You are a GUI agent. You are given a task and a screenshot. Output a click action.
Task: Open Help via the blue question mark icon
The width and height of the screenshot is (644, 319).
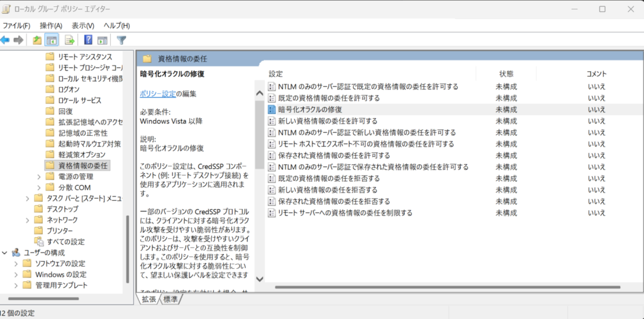pos(88,40)
